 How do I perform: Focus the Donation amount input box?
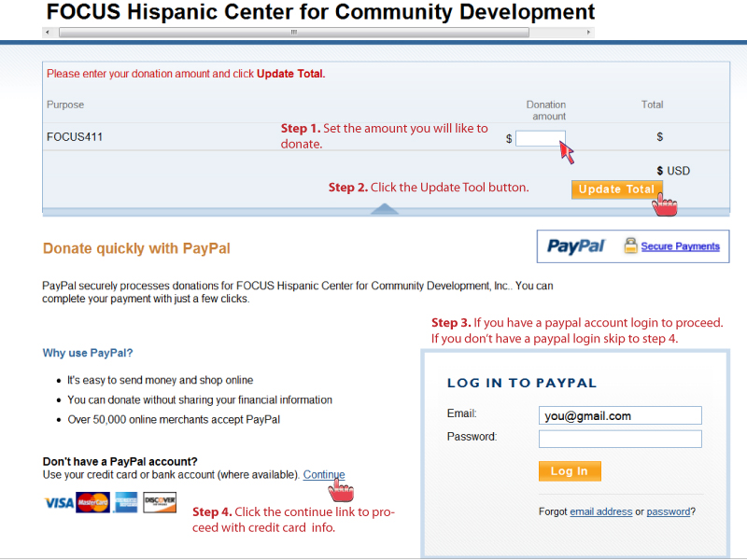[x=540, y=138]
